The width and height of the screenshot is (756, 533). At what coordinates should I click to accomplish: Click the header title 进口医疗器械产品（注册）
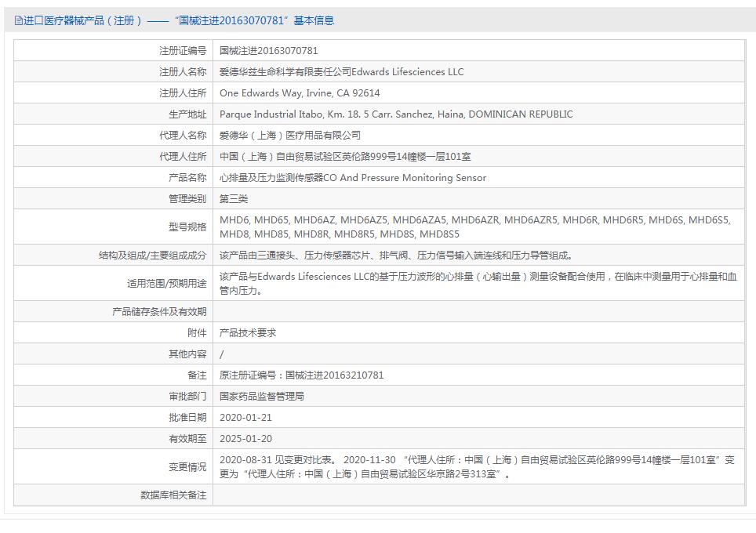click(x=83, y=20)
